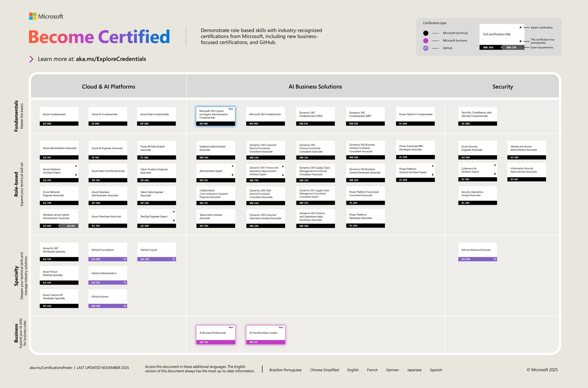
Task: Click the chevron arrow beside Learn more
Action: [x=31, y=59]
